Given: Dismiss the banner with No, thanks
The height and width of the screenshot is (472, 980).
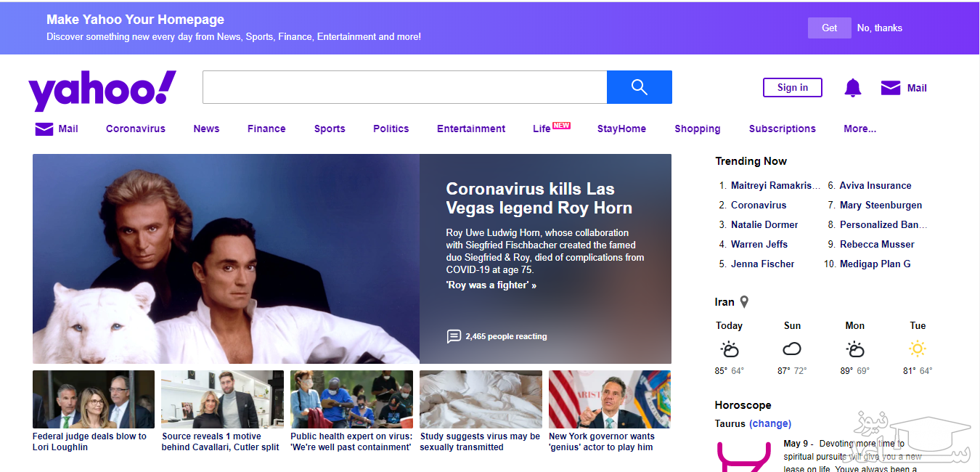Looking at the screenshot, I should pos(879,28).
